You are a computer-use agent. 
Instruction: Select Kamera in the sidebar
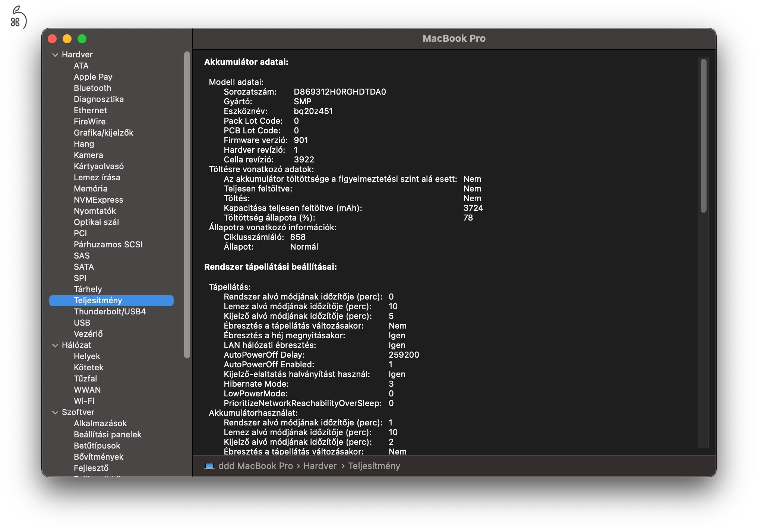[x=88, y=155]
